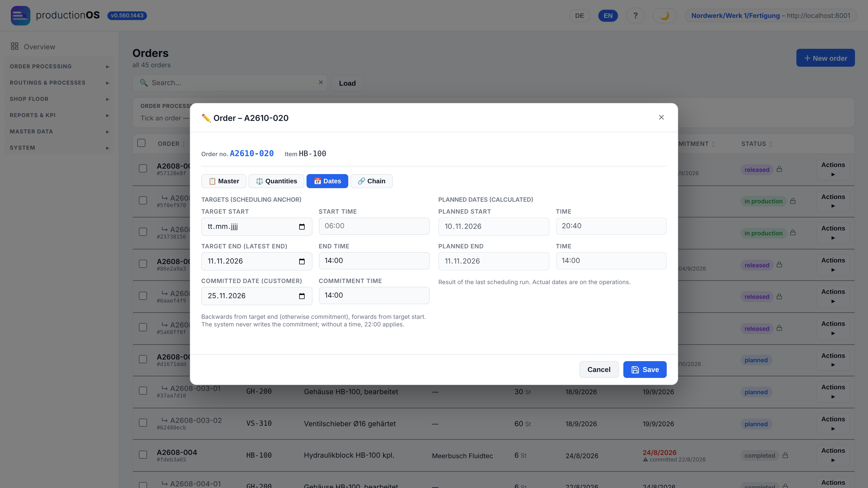This screenshot has width=868, height=488.
Task: Close the Order A2610-020 dialog
Action: (x=661, y=117)
